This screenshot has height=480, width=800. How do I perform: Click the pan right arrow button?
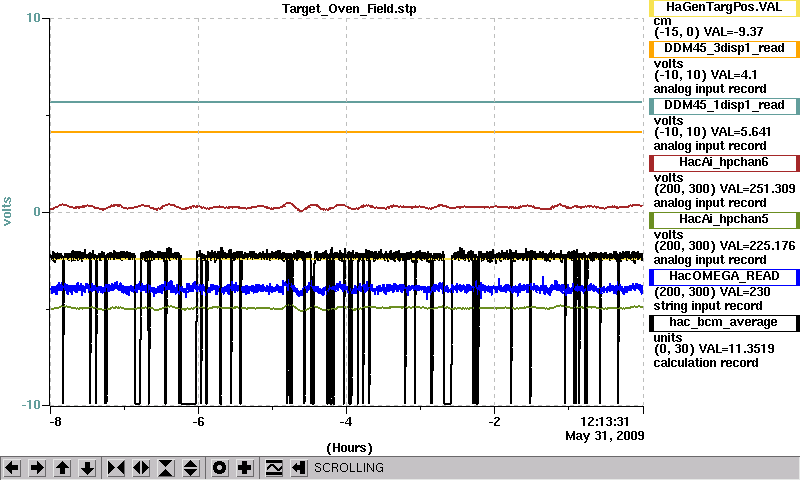pyautogui.click(x=37, y=468)
